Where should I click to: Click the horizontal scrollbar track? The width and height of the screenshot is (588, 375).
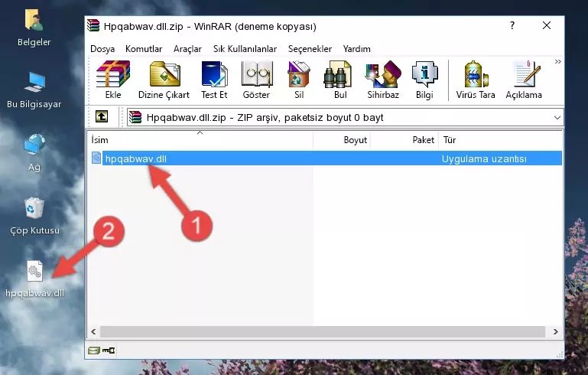coord(323,331)
